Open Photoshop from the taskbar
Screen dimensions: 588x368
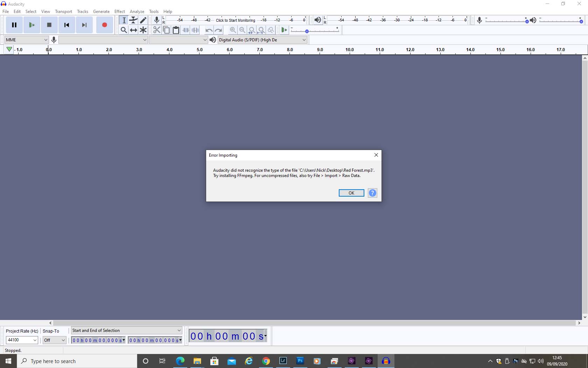tap(300, 361)
